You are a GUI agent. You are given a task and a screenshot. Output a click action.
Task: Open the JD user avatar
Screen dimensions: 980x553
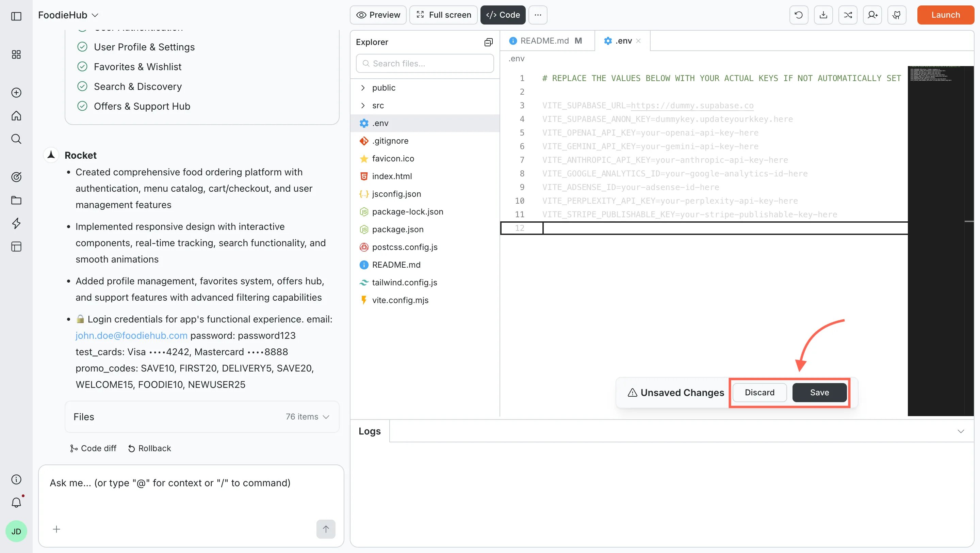coord(16,531)
